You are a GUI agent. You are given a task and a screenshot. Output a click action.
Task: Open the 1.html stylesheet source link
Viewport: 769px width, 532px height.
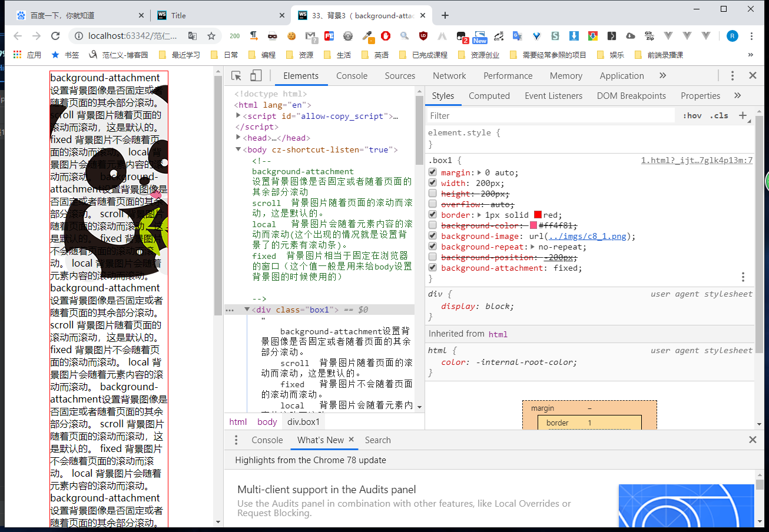(697, 160)
